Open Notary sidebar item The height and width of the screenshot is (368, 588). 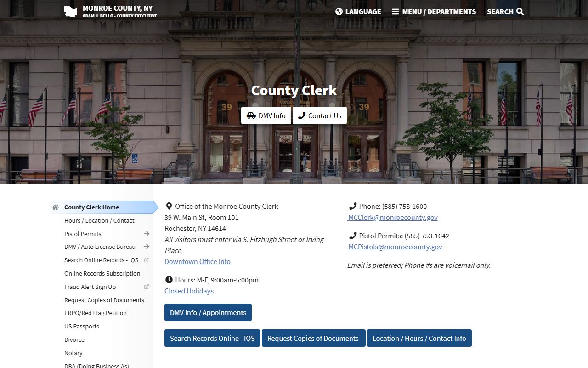(x=73, y=353)
